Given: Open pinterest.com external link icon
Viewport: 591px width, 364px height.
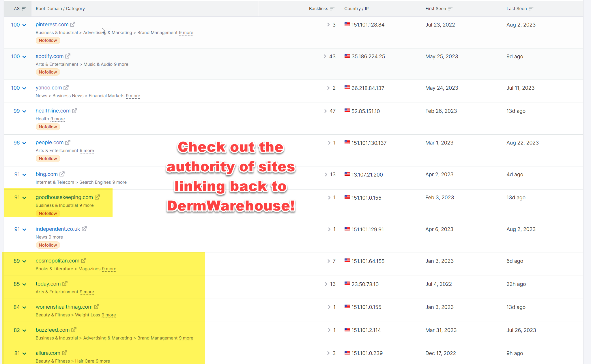Looking at the screenshot, I should [x=73, y=25].
